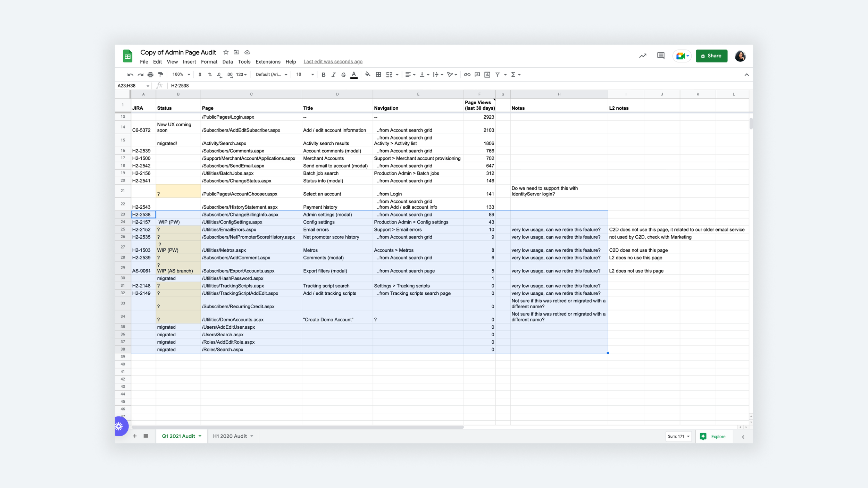Click the print icon
This screenshot has width=868, height=488.
tap(150, 75)
